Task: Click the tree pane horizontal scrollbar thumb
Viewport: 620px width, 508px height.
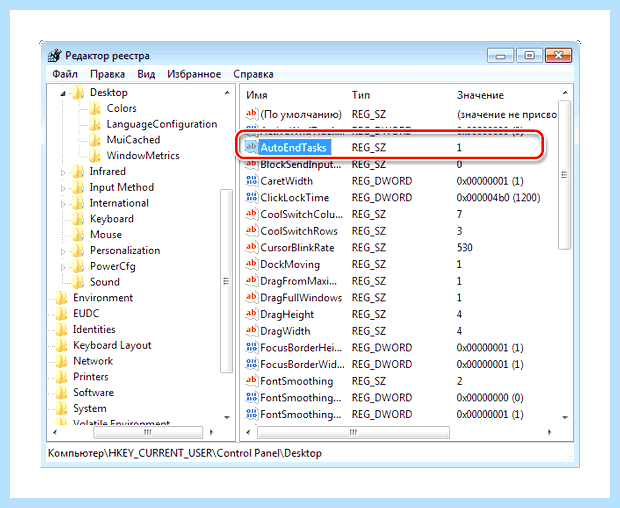Action: tap(148, 432)
